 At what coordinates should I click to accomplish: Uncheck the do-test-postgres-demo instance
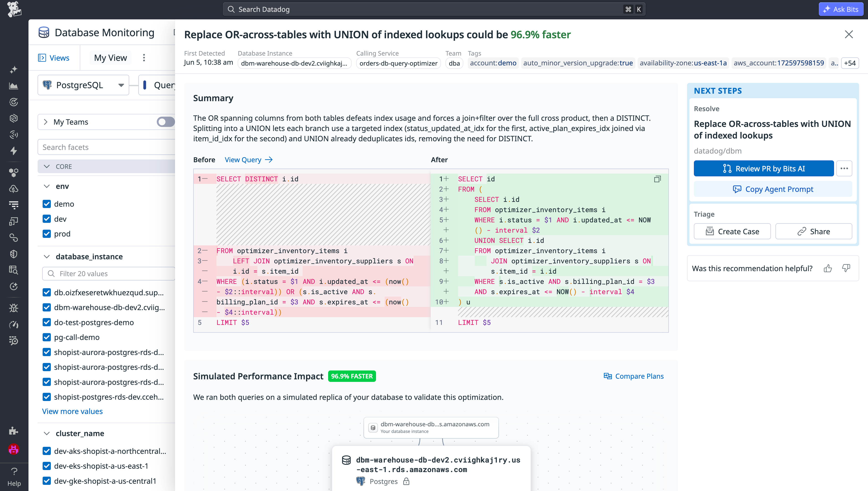[x=46, y=322]
